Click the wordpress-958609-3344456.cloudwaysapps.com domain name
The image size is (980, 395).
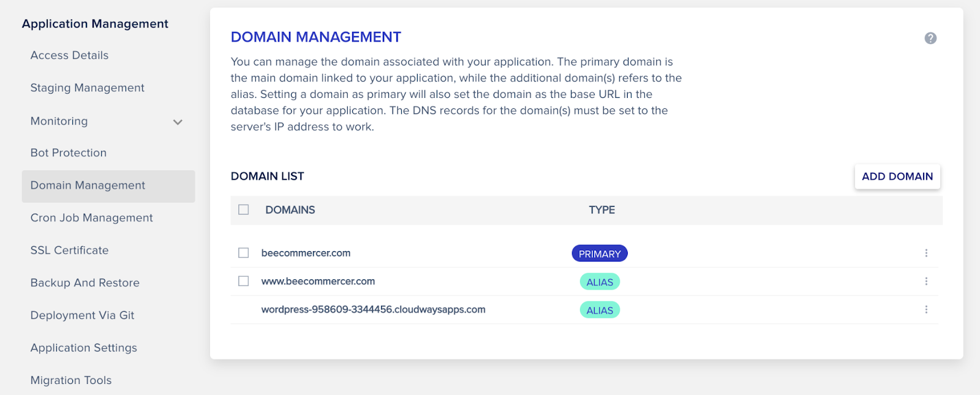point(373,309)
